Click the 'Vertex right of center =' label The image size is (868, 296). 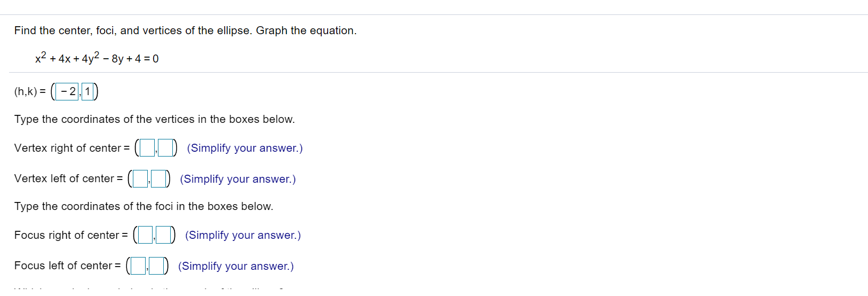point(71,148)
